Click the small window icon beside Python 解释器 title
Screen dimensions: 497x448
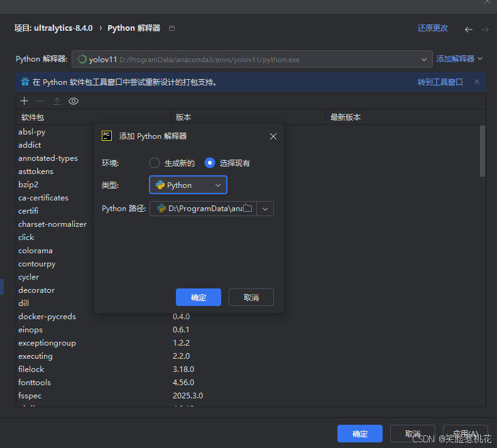tap(172, 28)
